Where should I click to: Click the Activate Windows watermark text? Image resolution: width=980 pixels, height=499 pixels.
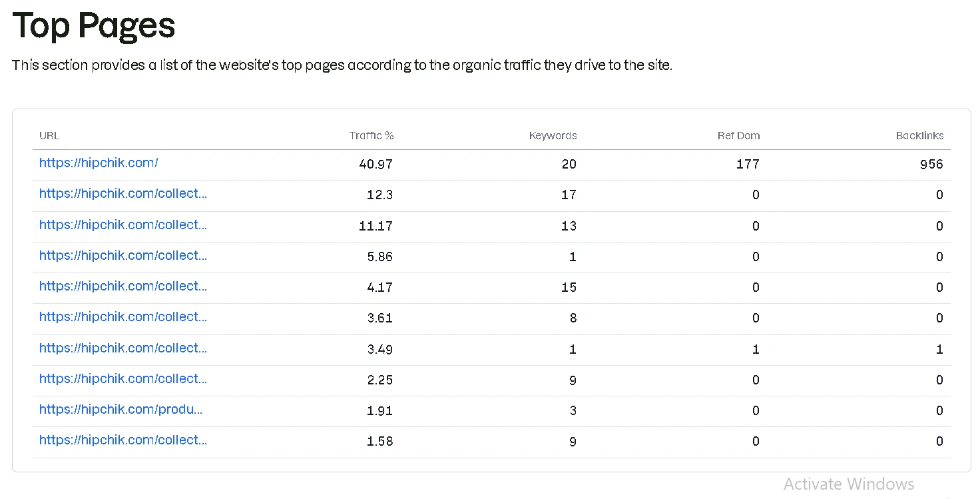849,484
